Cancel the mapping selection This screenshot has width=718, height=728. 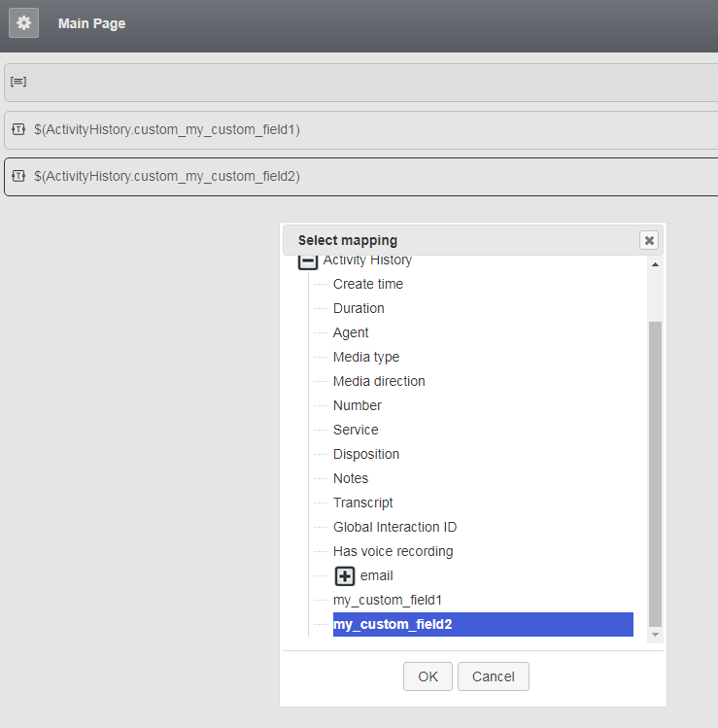click(493, 676)
